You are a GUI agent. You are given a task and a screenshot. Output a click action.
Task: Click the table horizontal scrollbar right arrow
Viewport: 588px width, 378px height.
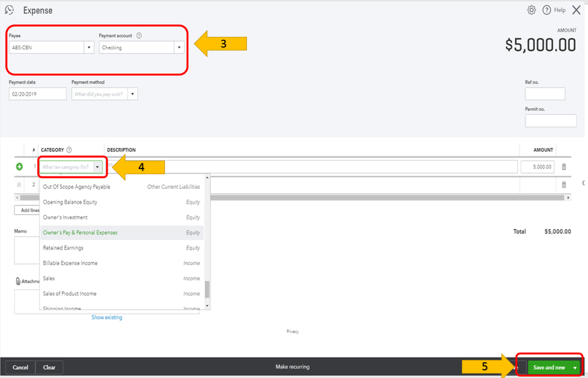pyautogui.click(x=568, y=198)
